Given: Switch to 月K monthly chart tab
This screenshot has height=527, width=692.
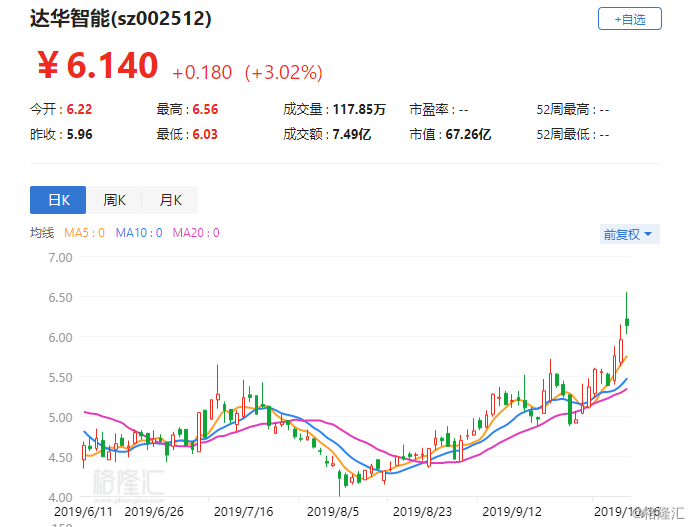Looking at the screenshot, I should 170,200.
